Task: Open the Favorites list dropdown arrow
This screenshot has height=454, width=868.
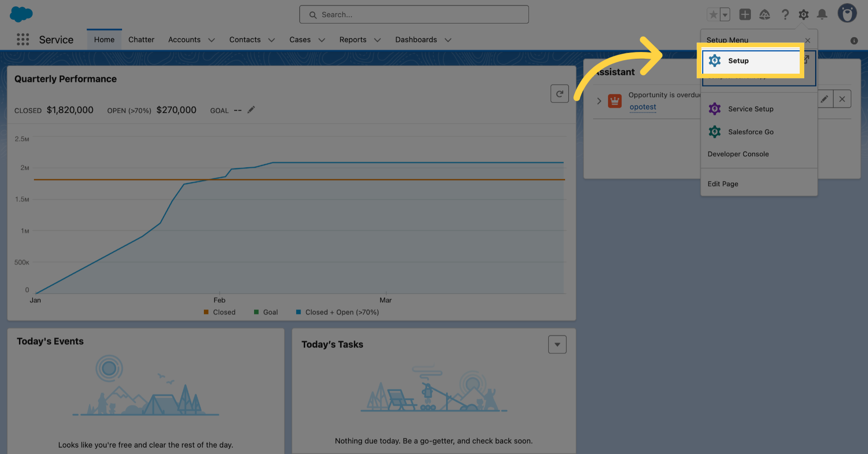Action: pyautogui.click(x=725, y=14)
